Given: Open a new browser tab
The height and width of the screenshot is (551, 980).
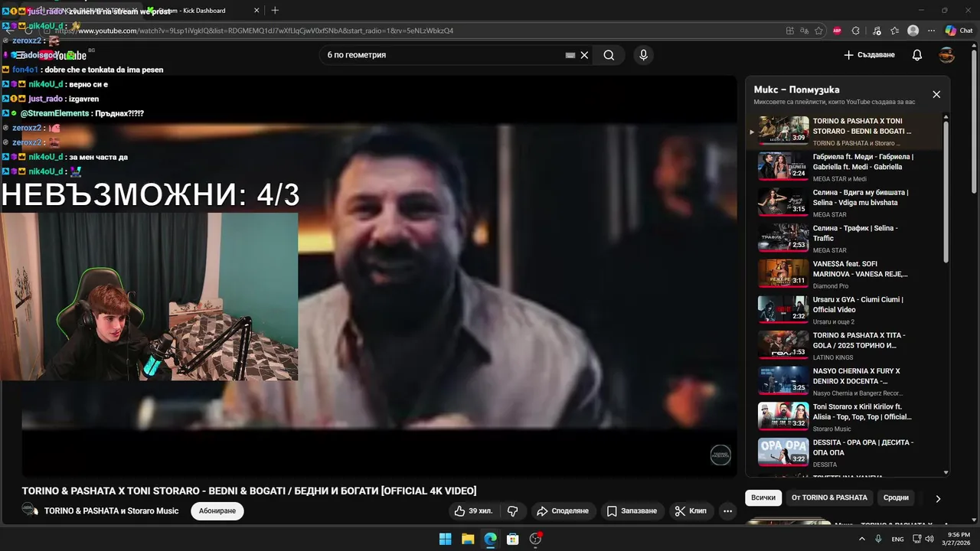Looking at the screenshot, I should (275, 10).
